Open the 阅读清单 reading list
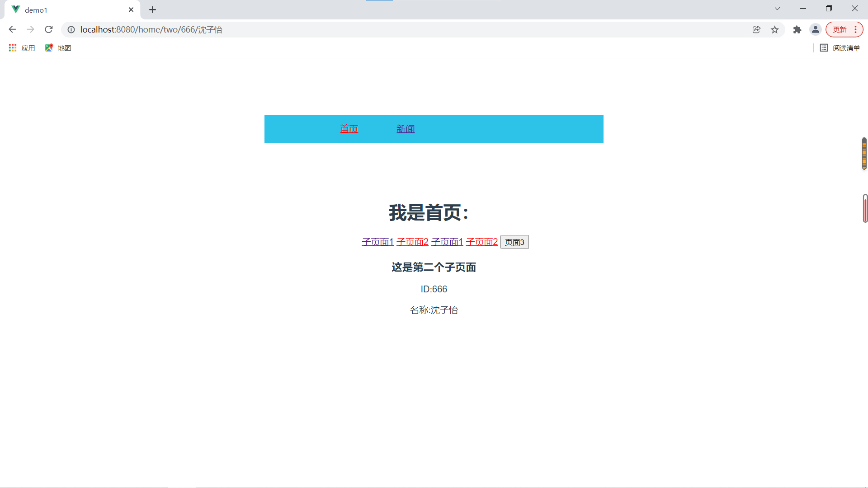The width and height of the screenshot is (868, 488). tap(840, 48)
